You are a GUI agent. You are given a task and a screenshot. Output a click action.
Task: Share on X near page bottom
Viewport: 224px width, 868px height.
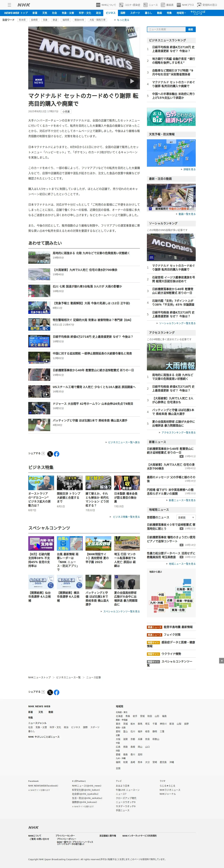[x=50, y=692]
